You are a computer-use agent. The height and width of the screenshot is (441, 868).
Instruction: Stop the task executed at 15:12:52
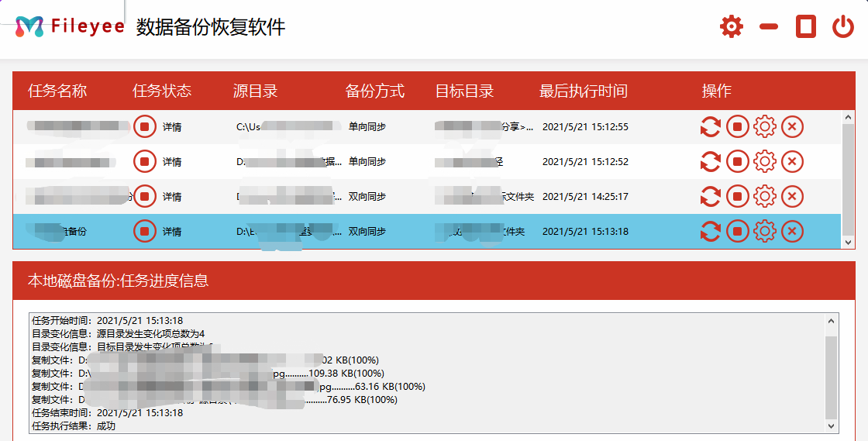click(x=737, y=161)
